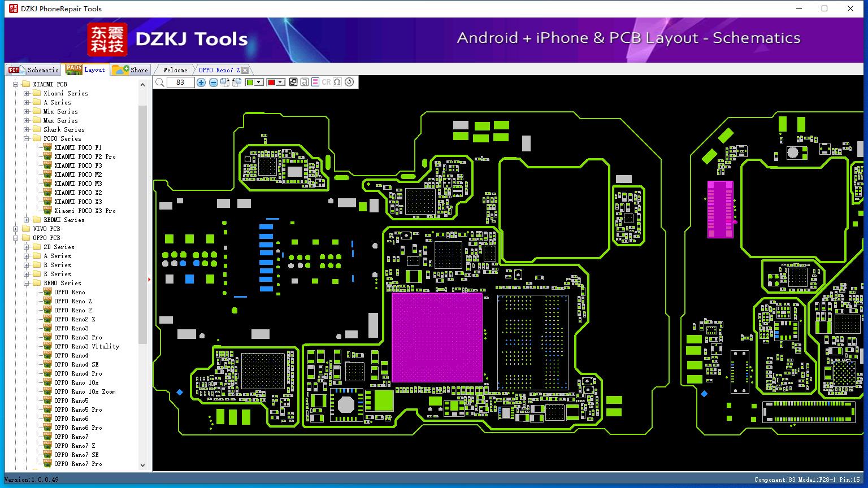Expand the K Series folder under OPPO
The image size is (868, 488).
coord(27,274)
